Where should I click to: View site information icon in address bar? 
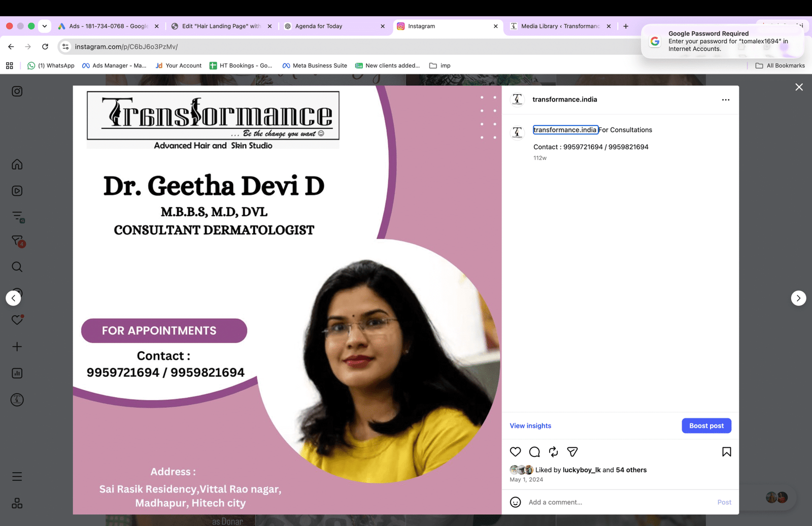point(65,47)
